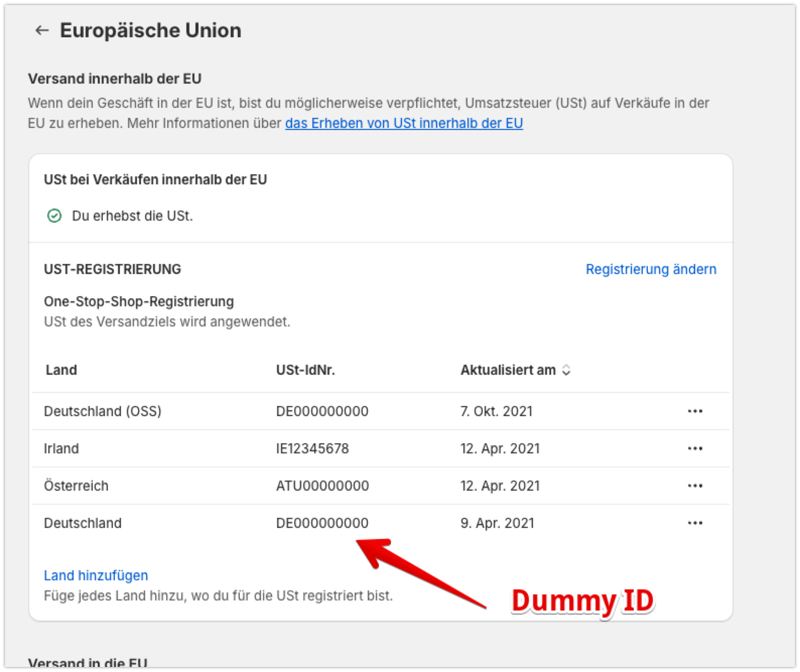This screenshot has height=672, width=800.
Task: Open the link about Erheben von USt innerhalb der EU
Action: 404,123
